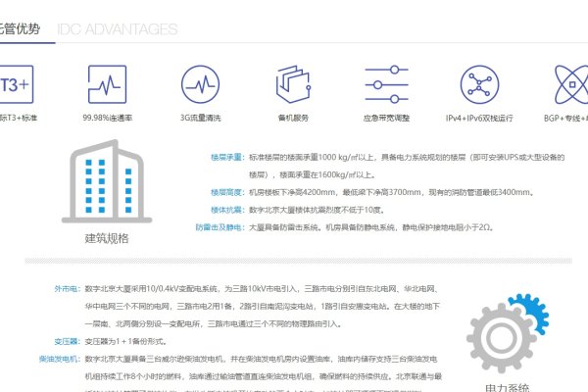Click the 建筑规格 caption text

point(105,238)
